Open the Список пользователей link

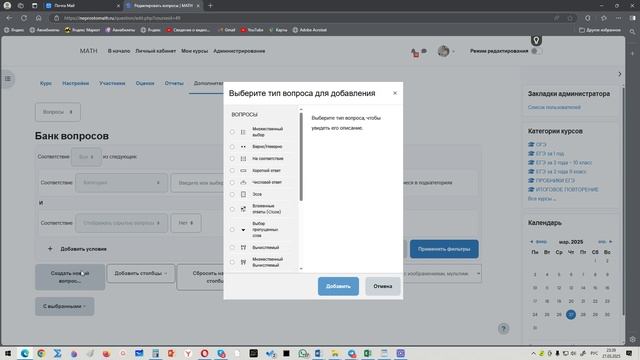pyautogui.click(x=554, y=107)
